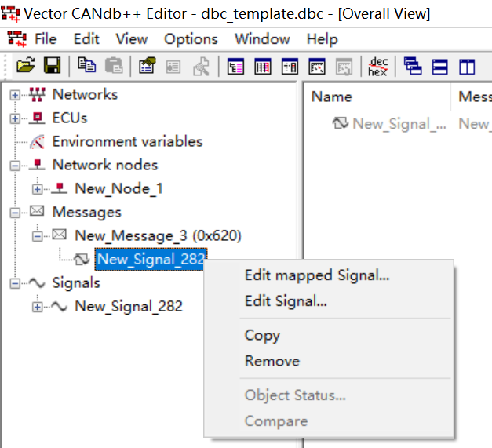Select the New_Message_3 (0x620) tree item

click(158, 235)
